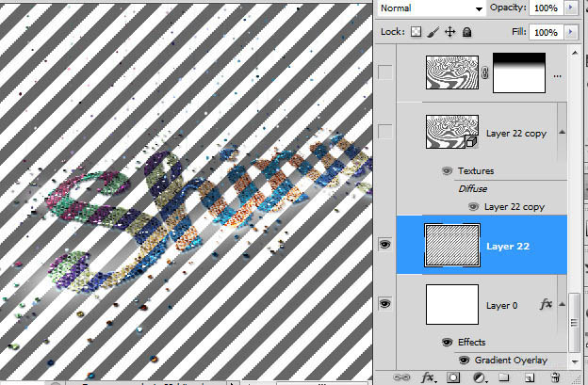Click the Opacity 100% input field
This screenshot has width=588, height=385.
[x=546, y=8]
